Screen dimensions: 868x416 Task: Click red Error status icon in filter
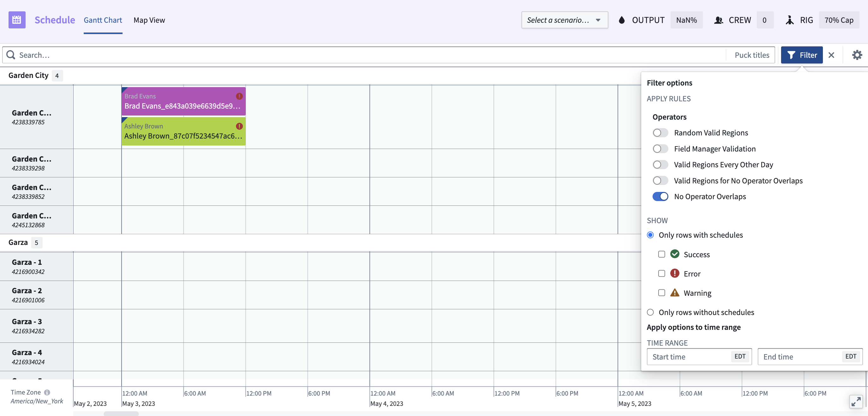pyautogui.click(x=675, y=273)
